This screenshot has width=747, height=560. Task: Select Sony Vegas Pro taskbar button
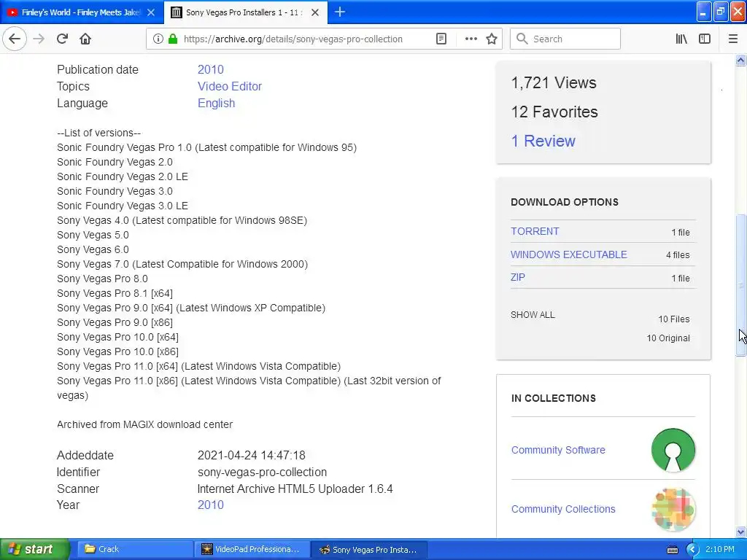pos(369,550)
